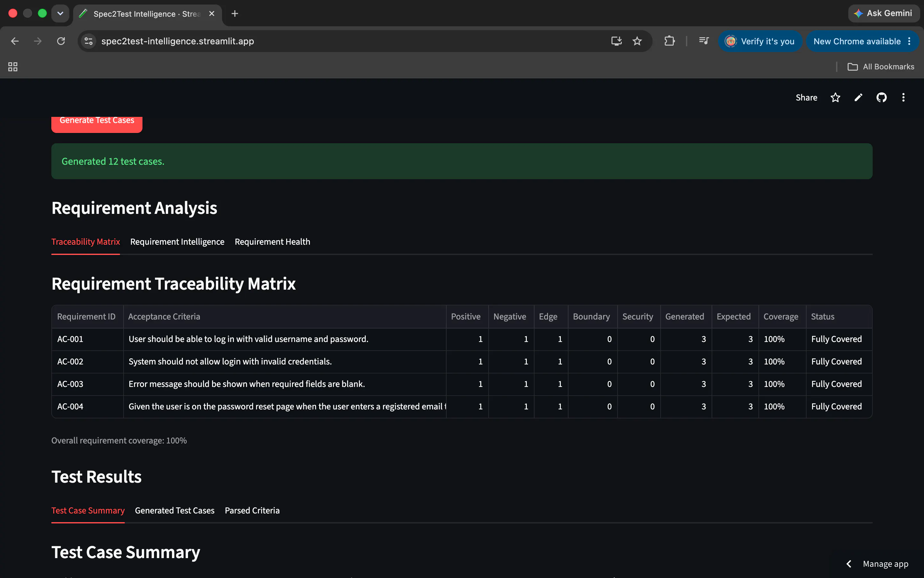Image resolution: width=924 pixels, height=578 pixels.
Task: Select the AC-004 requirement cell
Action: 88,407
